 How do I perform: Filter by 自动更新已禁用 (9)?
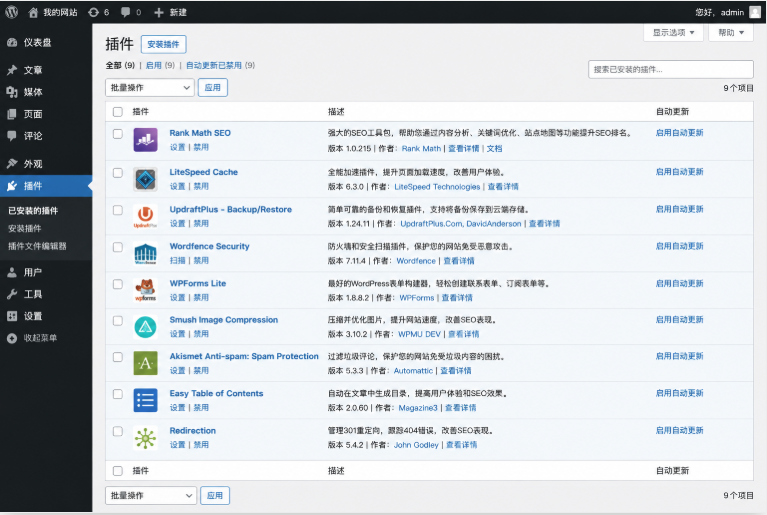[221, 66]
